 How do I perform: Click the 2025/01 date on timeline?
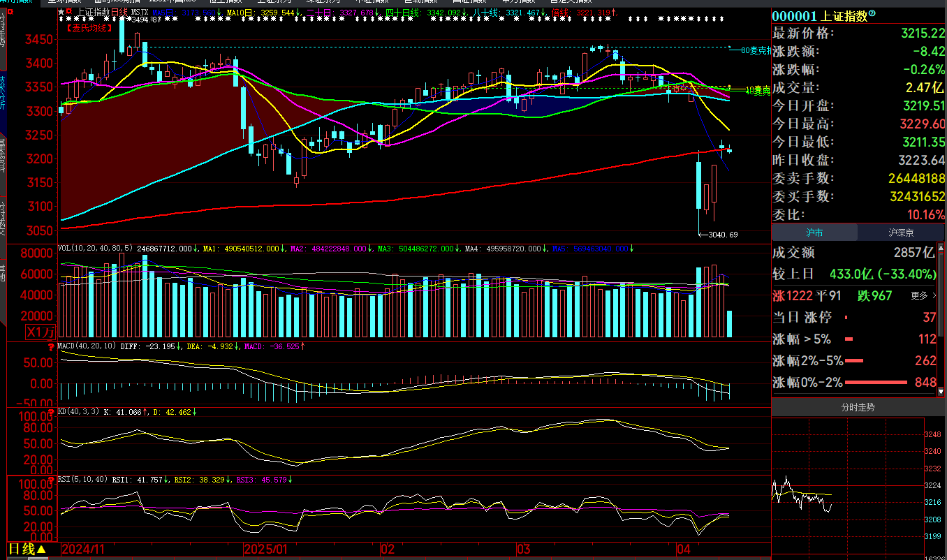pyautogui.click(x=265, y=550)
